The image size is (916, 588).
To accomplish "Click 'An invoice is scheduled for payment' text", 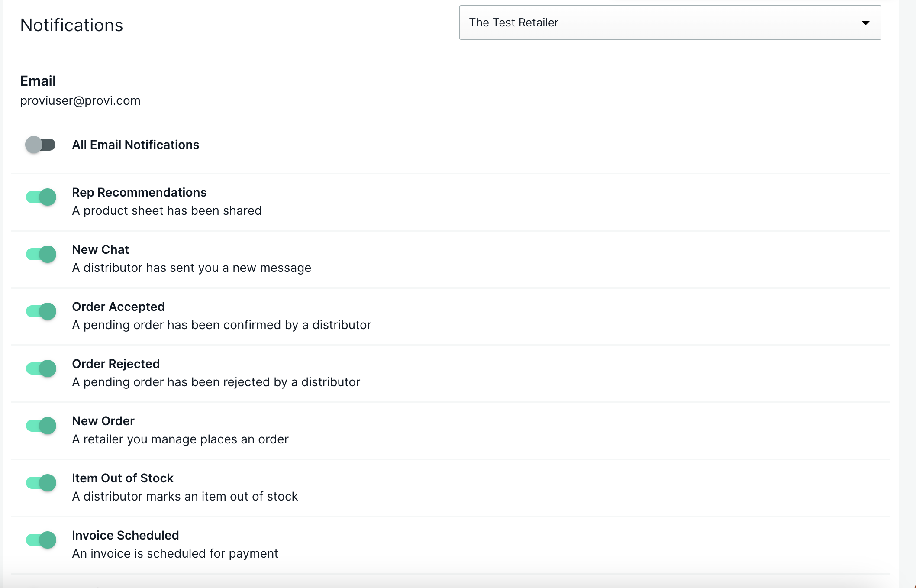I will [175, 553].
